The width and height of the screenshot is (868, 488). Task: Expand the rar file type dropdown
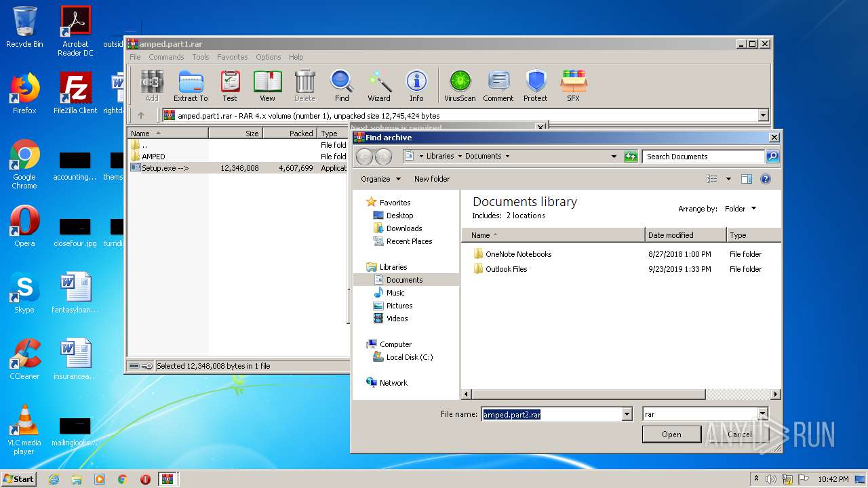[x=762, y=414]
